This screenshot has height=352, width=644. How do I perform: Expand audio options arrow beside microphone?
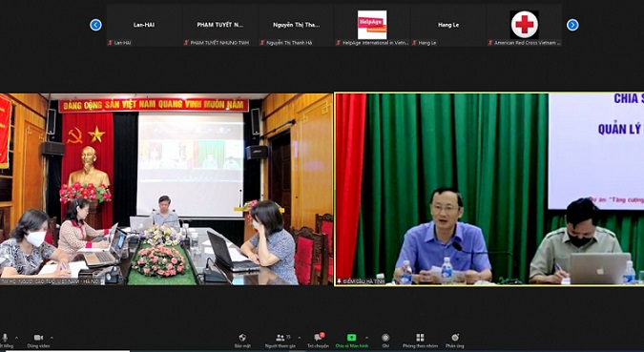16,338
